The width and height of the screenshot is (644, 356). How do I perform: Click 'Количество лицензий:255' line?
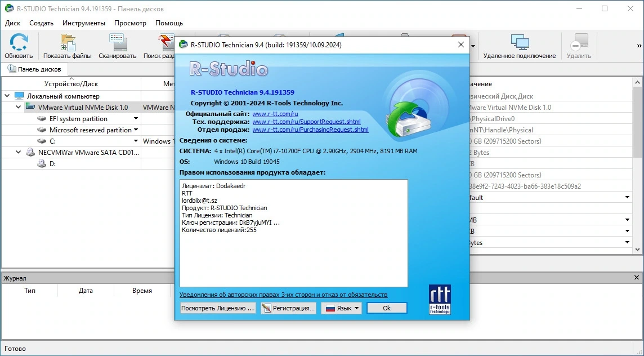click(219, 230)
